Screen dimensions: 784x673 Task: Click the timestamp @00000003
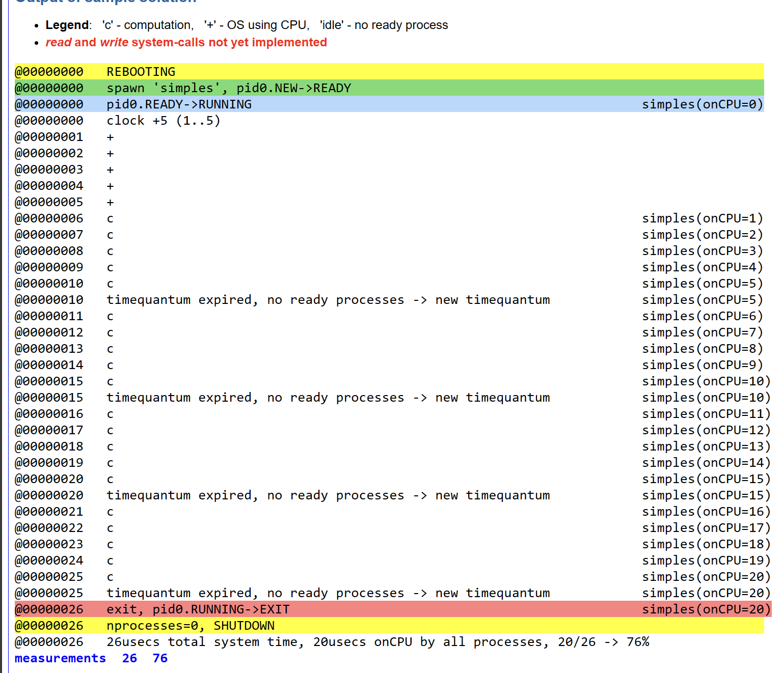[49, 170]
